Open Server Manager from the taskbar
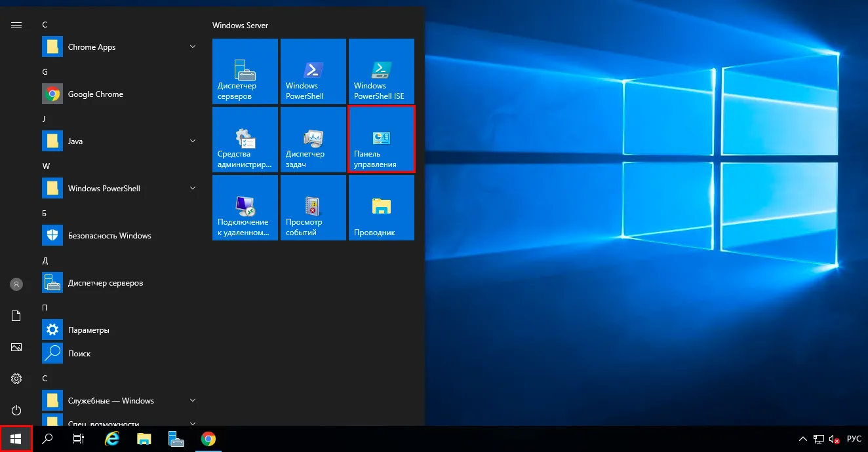The height and width of the screenshot is (452, 868). coord(176,439)
